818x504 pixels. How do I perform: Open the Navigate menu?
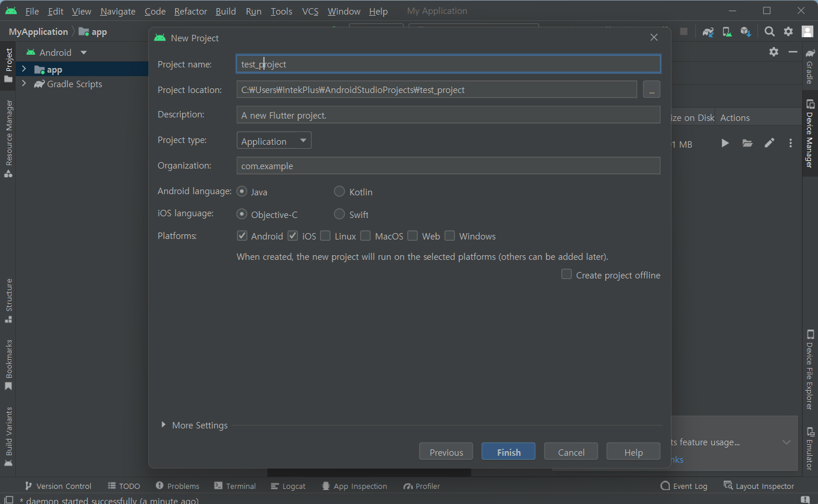coord(117,11)
